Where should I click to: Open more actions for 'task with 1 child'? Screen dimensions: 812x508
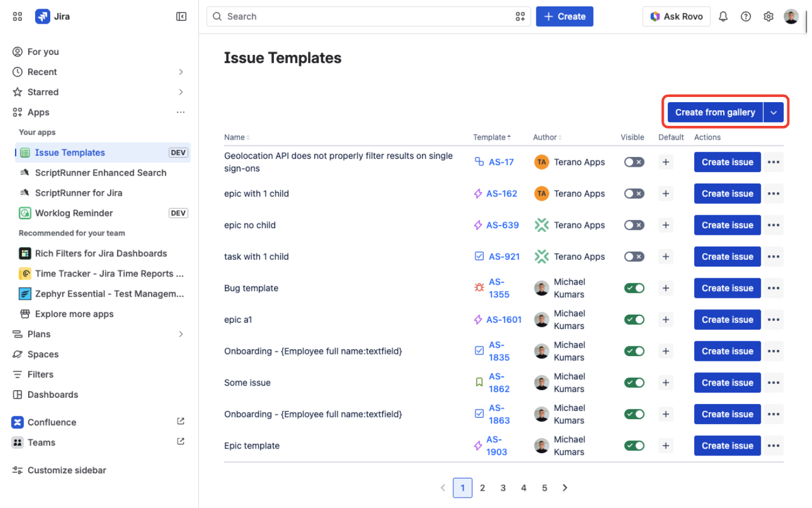774,257
